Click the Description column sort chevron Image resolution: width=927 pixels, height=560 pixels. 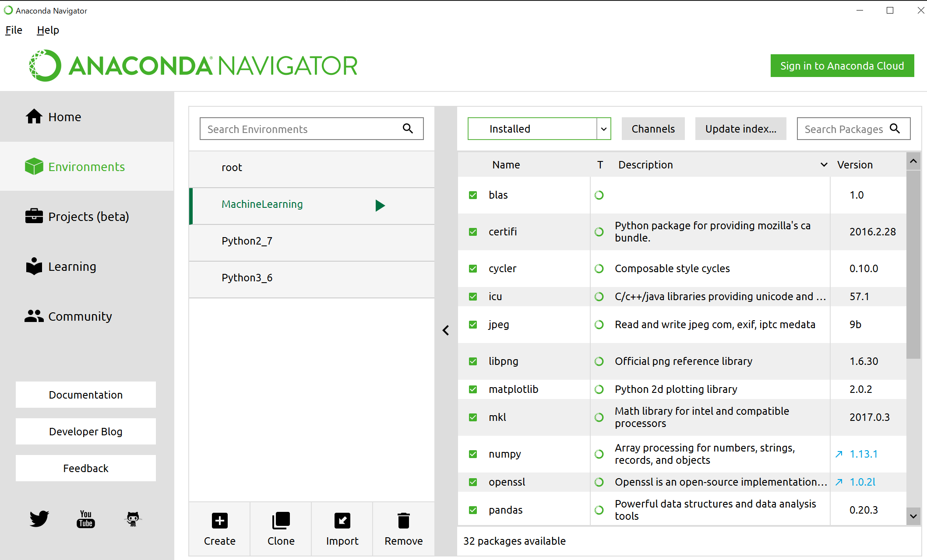(x=824, y=165)
